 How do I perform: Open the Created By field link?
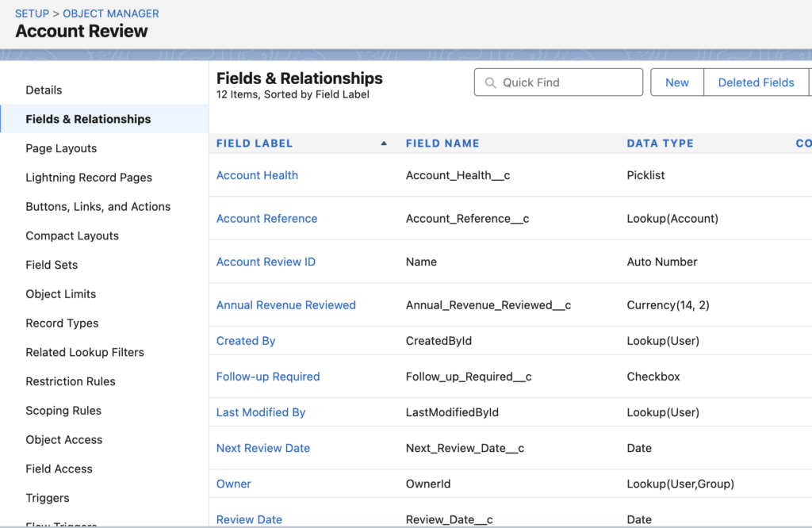[246, 341]
